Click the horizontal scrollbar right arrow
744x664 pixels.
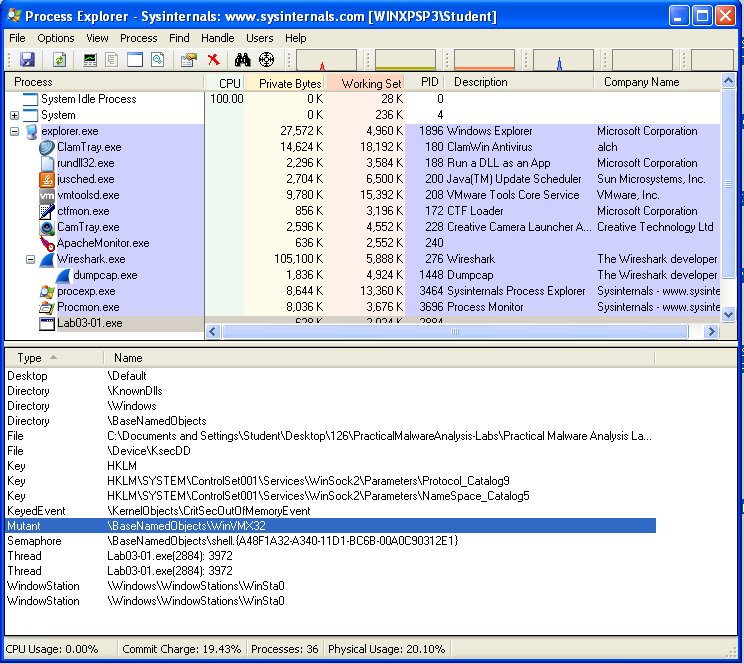pyautogui.click(x=711, y=331)
